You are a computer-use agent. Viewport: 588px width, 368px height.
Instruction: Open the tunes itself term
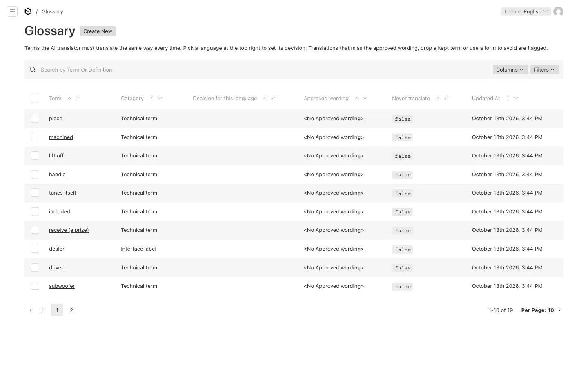tap(62, 193)
